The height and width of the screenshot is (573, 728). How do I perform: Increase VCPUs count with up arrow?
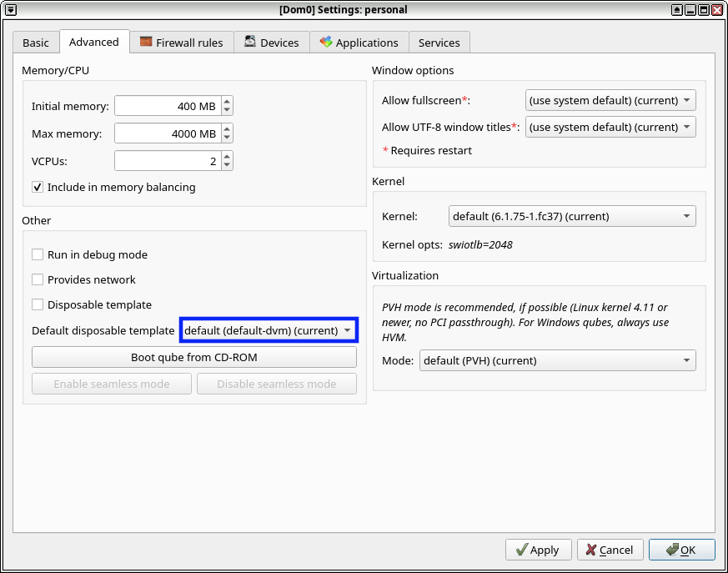click(227, 157)
